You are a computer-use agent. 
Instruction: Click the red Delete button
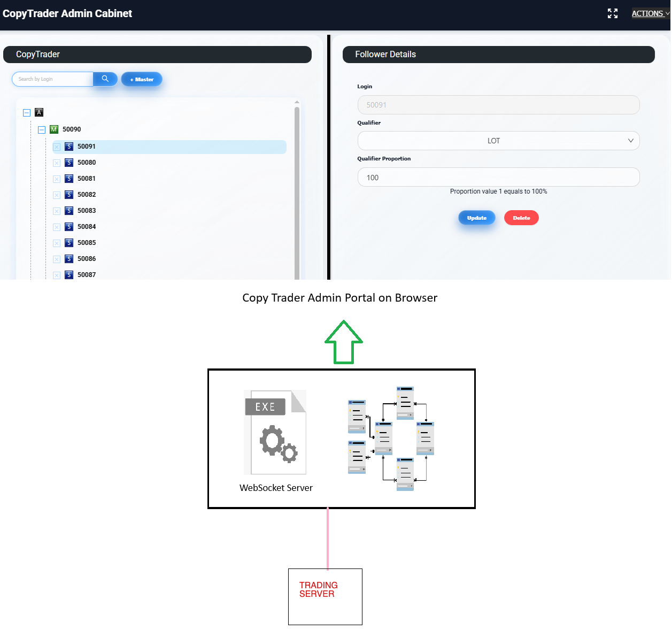point(521,218)
